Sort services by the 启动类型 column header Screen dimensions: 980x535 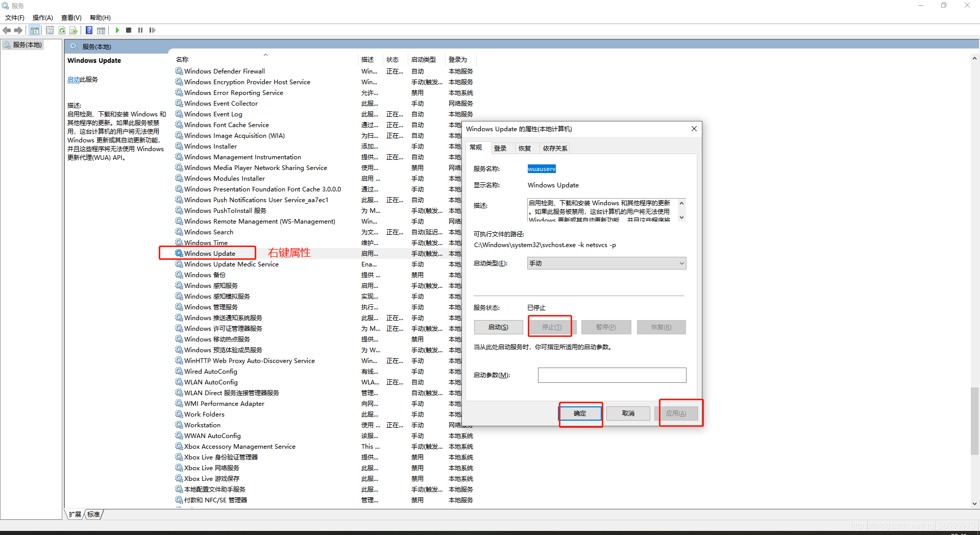click(x=427, y=59)
